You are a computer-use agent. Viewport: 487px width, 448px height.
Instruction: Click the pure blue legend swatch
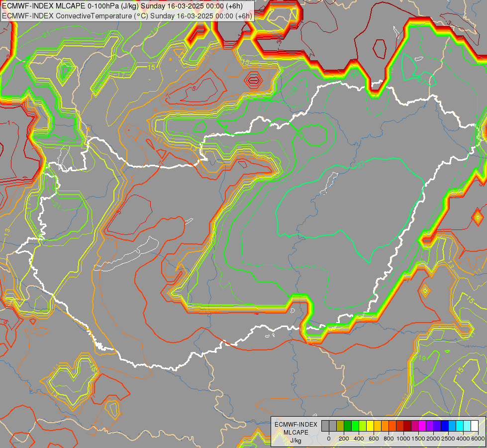445,426
